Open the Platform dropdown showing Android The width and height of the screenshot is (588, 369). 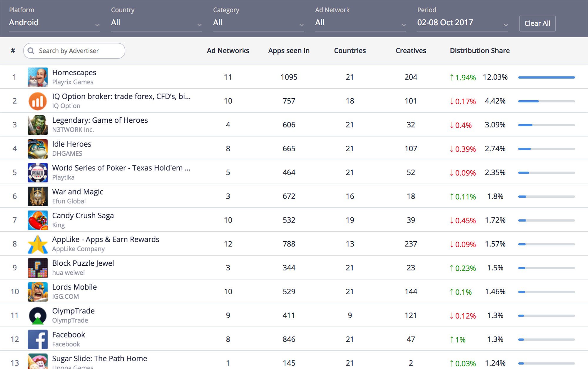pos(54,23)
